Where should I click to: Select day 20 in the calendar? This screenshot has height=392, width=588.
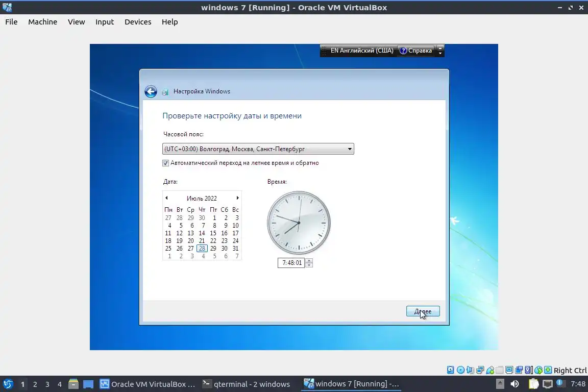(x=190, y=241)
